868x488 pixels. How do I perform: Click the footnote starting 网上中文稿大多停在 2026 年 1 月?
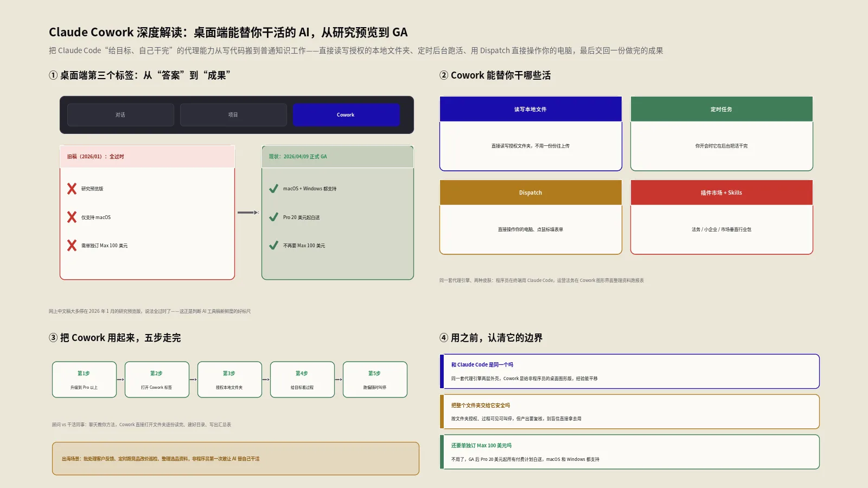pos(150,311)
